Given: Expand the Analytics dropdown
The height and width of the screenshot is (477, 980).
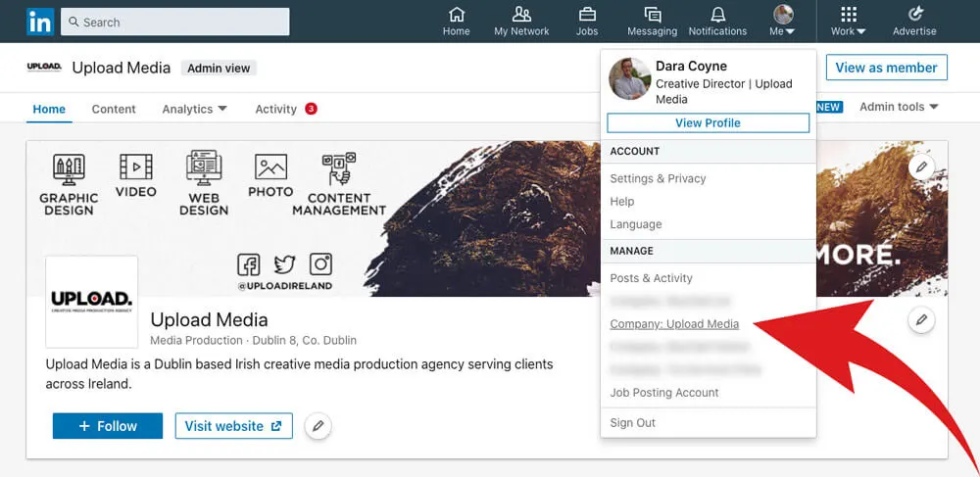Looking at the screenshot, I should 195,109.
